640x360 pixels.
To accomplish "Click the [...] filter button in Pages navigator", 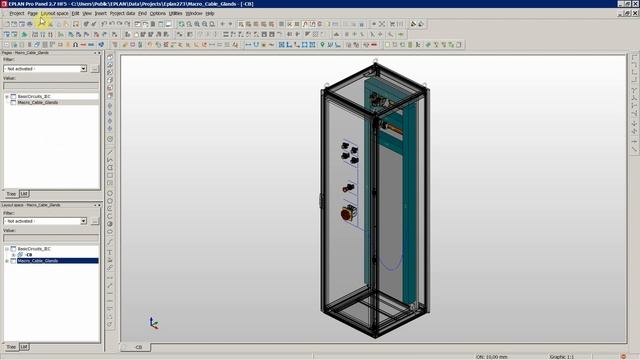I will [95, 69].
